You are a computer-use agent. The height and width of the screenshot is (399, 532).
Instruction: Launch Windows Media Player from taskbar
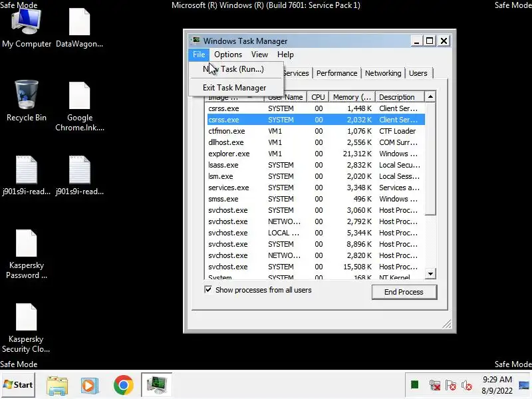[x=90, y=385]
